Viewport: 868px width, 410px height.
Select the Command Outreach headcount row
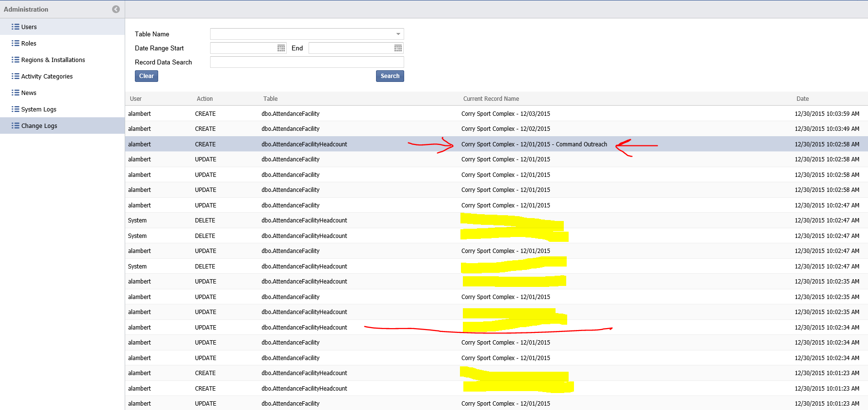(534, 144)
